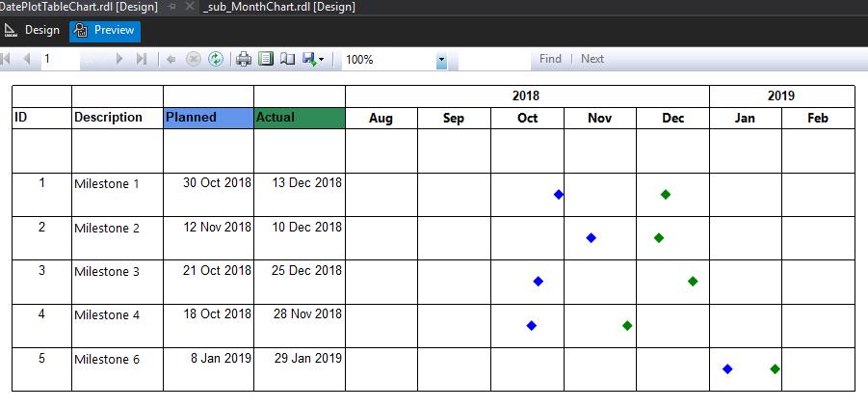Toggle print layout view
This screenshot has width=868, height=408.
pyautogui.click(x=266, y=59)
